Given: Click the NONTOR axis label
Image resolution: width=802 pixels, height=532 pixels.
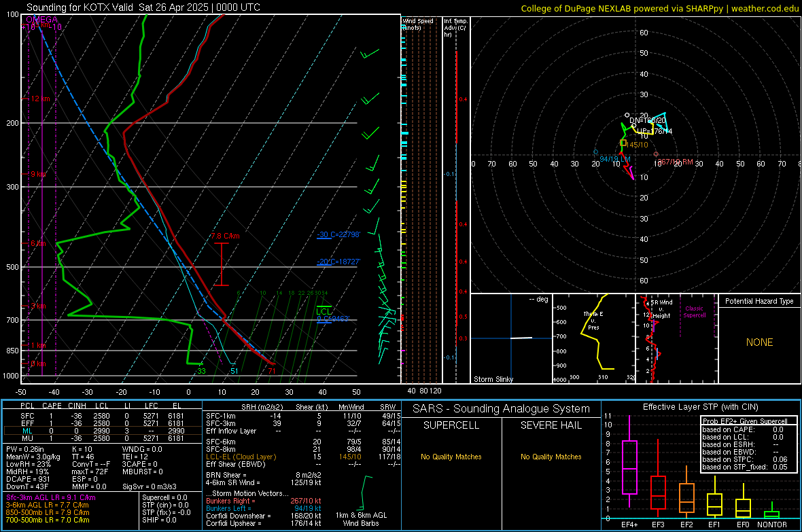Looking at the screenshot, I should [x=772, y=525].
